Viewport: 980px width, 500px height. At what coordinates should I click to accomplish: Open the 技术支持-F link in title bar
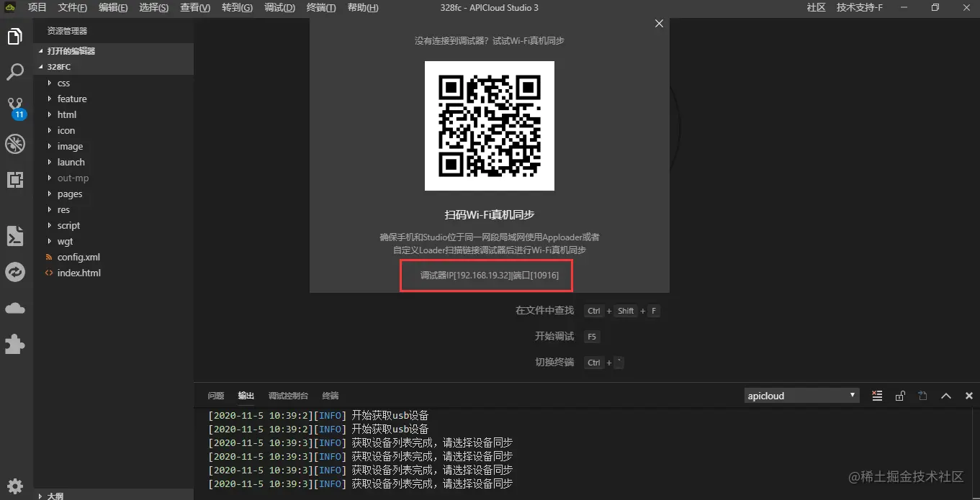tap(859, 8)
